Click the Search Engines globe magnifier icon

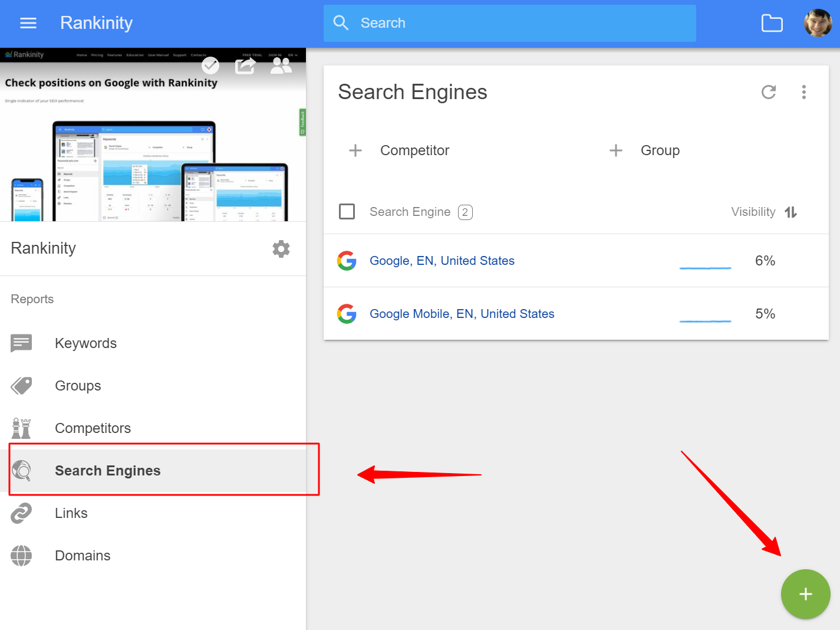pyautogui.click(x=21, y=471)
